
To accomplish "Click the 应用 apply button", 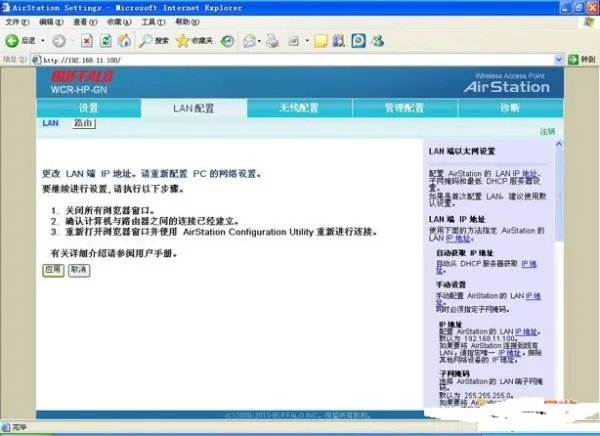I will [x=53, y=270].
